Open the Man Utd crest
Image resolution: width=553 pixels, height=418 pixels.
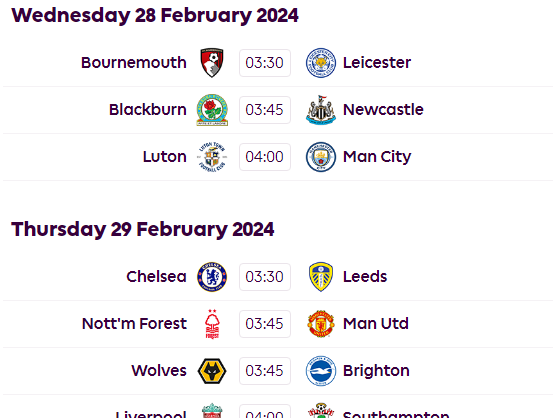(321, 324)
